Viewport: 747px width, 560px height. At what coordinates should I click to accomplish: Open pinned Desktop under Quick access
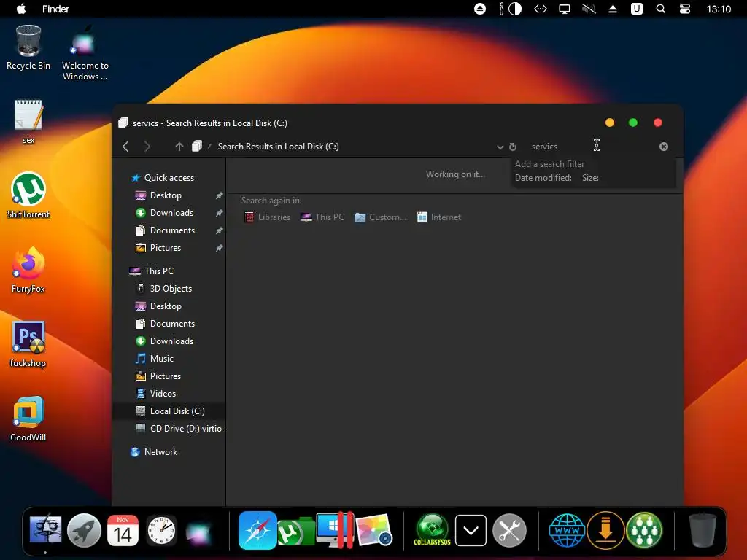[166, 195]
